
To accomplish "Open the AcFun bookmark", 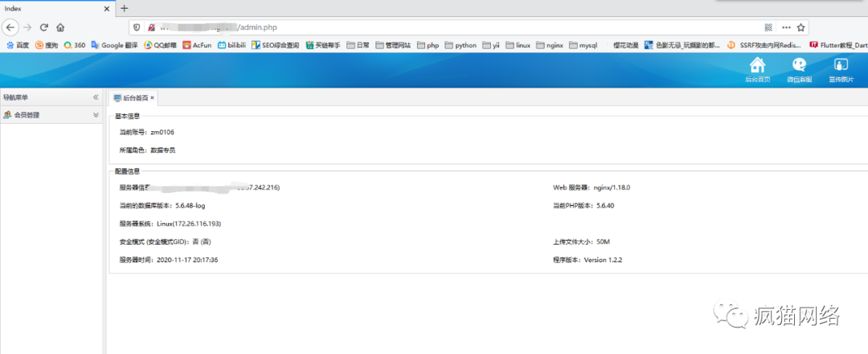I will click(198, 45).
